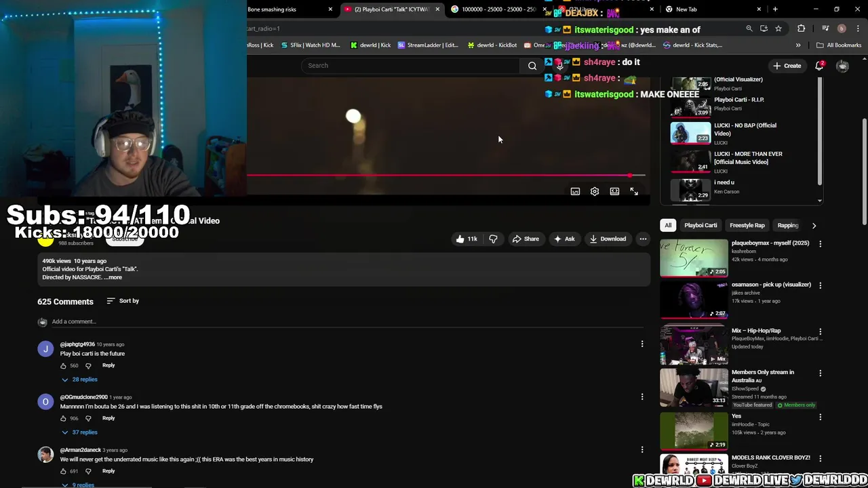Open the comments Sort by dropdown
The width and height of the screenshot is (868, 488).
[x=123, y=301]
